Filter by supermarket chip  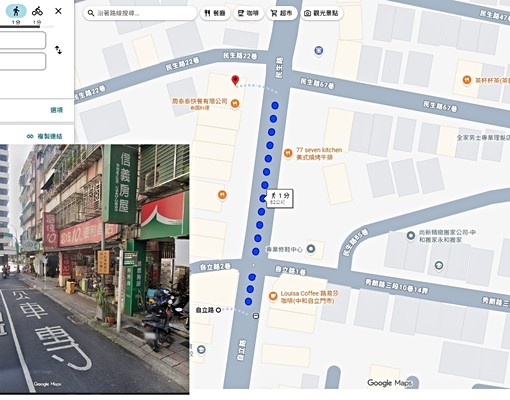pyautogui.click(x=282, y=13)
